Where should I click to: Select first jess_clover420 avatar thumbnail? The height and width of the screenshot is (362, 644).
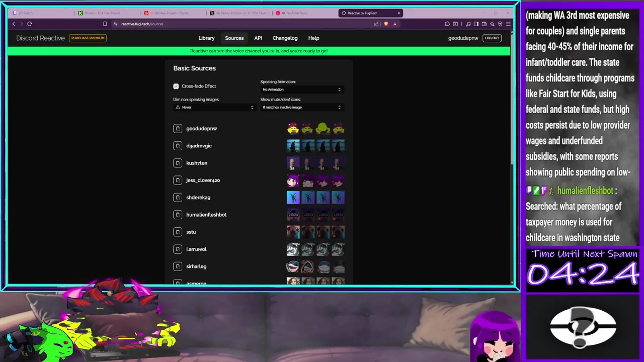pyautogui.click(x=293, y=180)
